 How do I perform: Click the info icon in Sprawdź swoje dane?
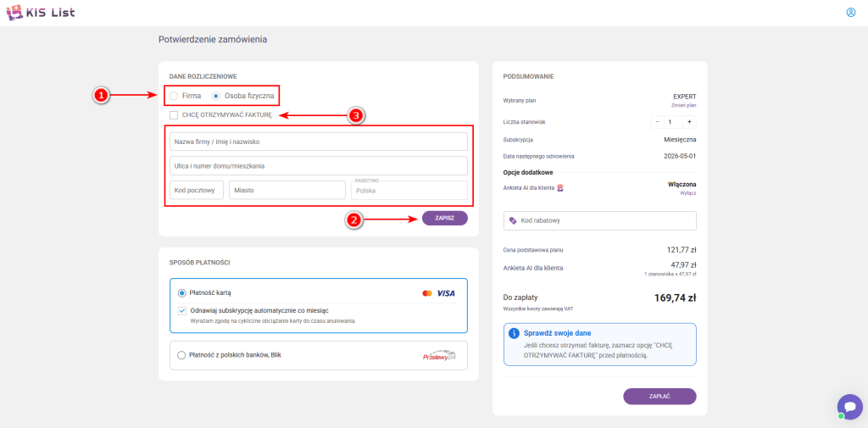(x=514, y=334)
